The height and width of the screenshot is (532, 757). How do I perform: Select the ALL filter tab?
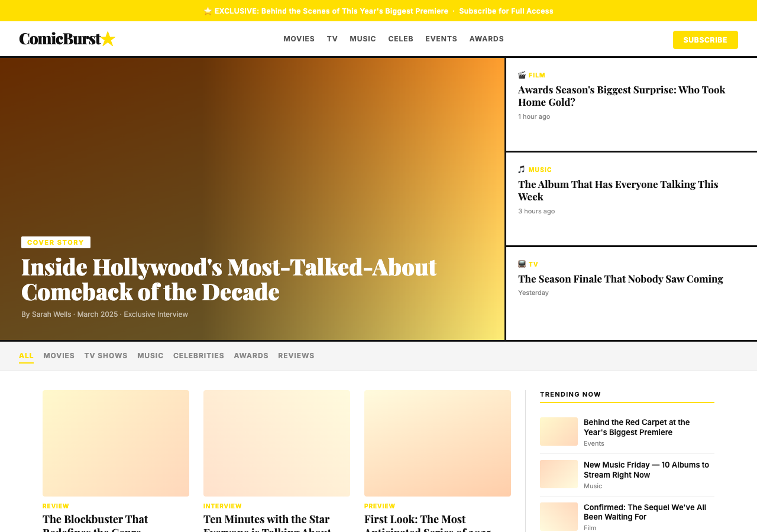tap(27, 355)
